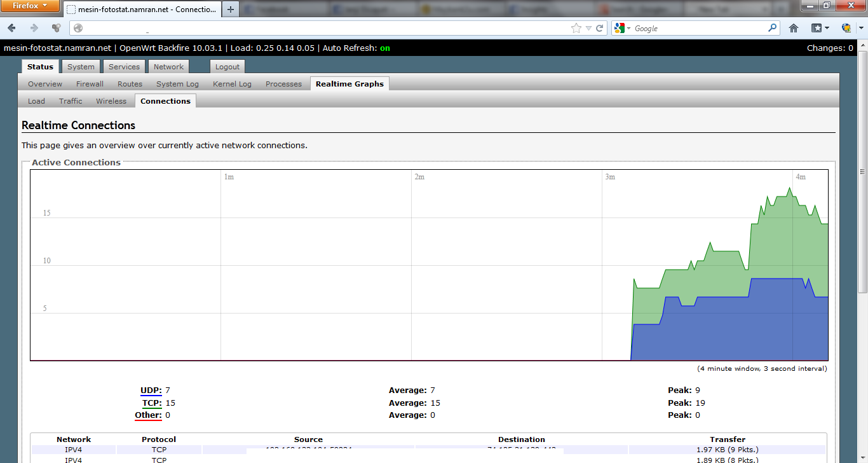
Task: Open the Google search engine dropdown
Action: (622, 28)
